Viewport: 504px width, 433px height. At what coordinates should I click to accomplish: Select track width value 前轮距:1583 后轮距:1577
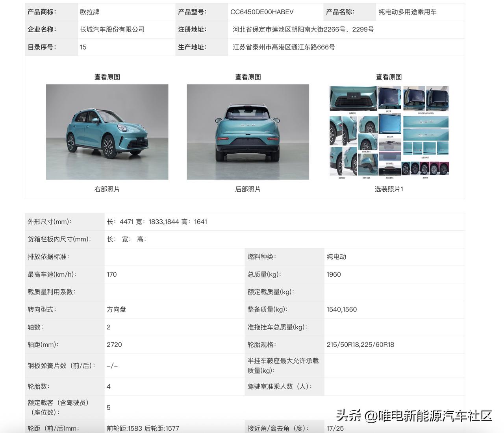[x=143, y=428]
